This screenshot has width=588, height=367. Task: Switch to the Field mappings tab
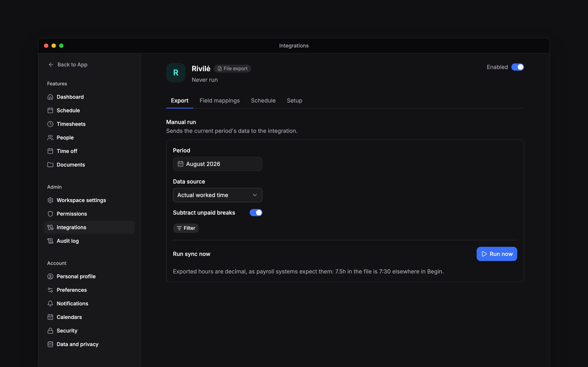tap(220, 101)
